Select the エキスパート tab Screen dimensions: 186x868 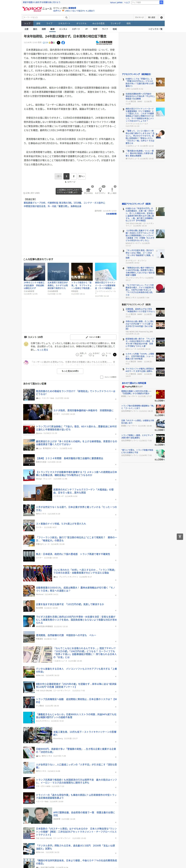click(64, 24)
